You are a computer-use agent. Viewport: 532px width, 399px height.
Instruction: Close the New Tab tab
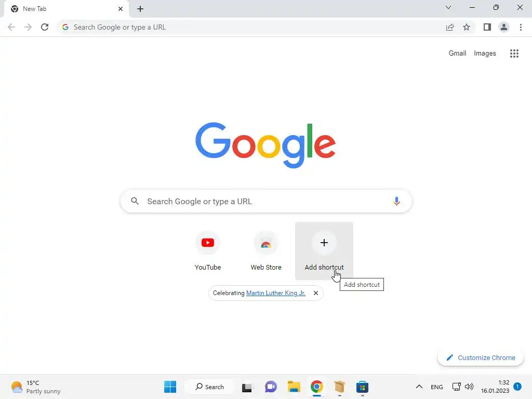(121, 9)
